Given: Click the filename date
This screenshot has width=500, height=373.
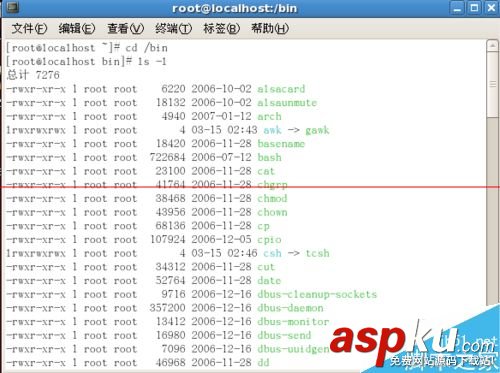Looking at the screenshot, I should 269,281.
